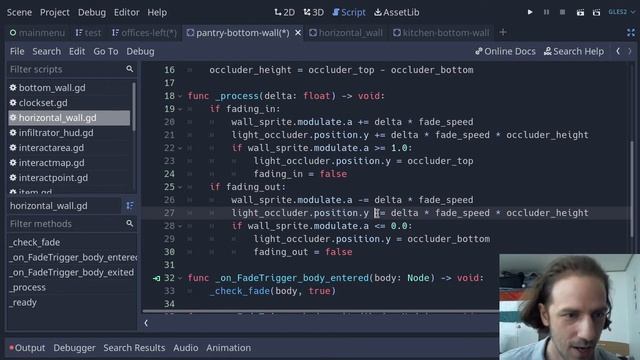
Task: Open interactarea.gd script
Action: pos(69,148)
